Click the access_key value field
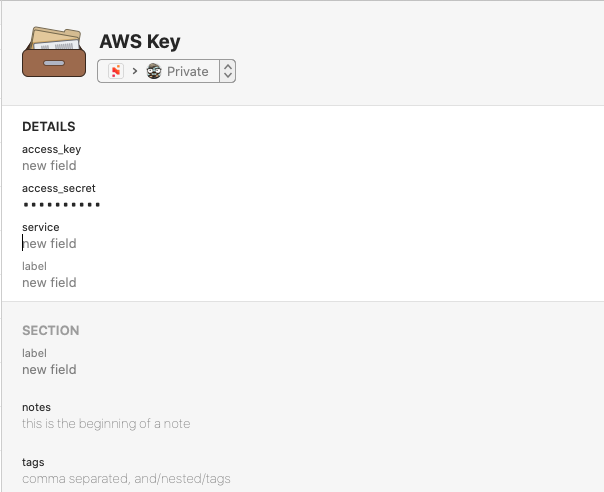604x492 pixels. [x=50, y=166]
